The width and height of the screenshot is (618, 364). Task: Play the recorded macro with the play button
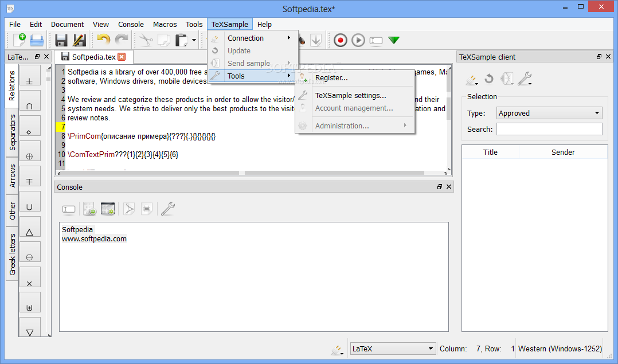click(358, 40)
